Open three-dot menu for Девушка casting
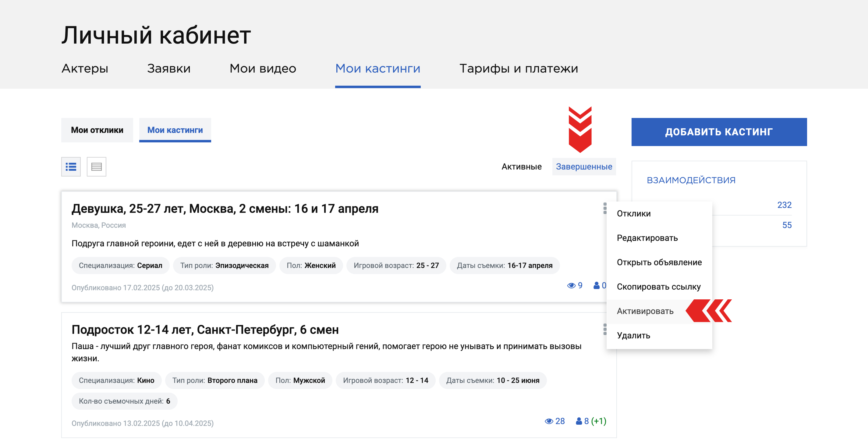This screenshot has height=446, width=868. 604,208
